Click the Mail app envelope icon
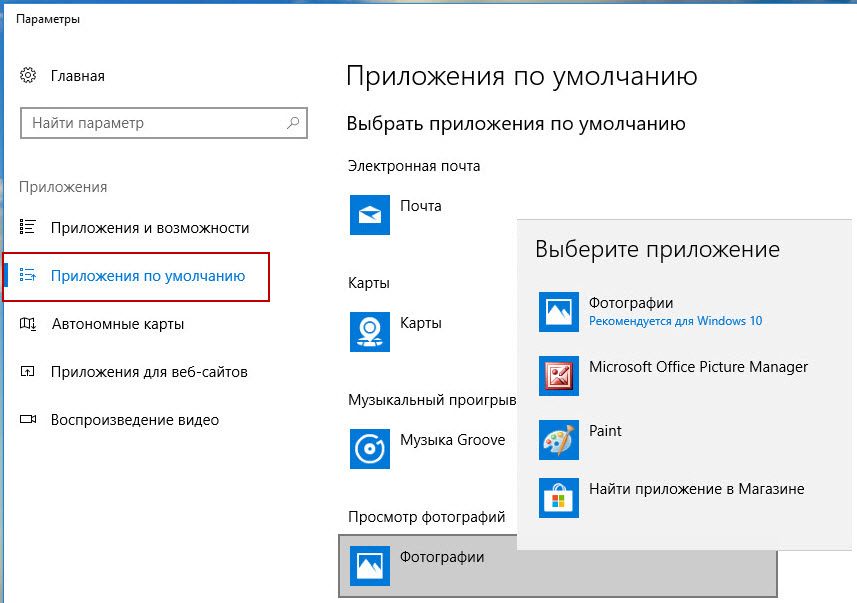857x603 pixels. click(369, 215)
